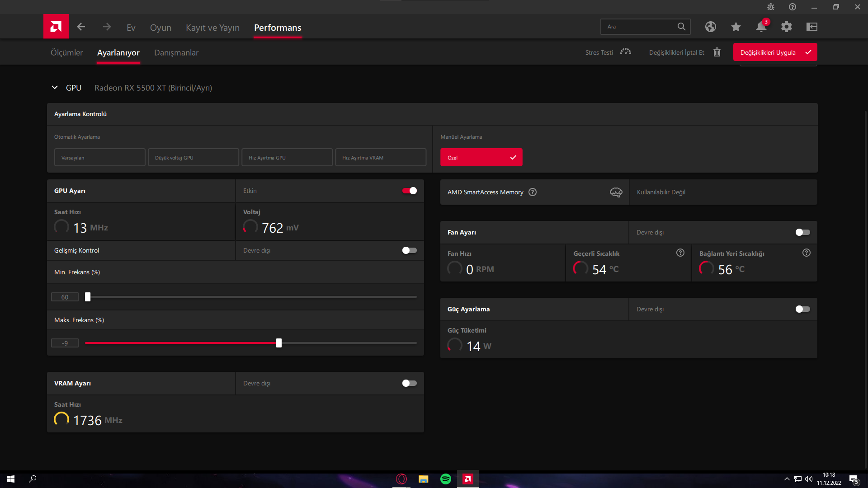
Task: Click the bug report icon
Action: tap(771, 7)
